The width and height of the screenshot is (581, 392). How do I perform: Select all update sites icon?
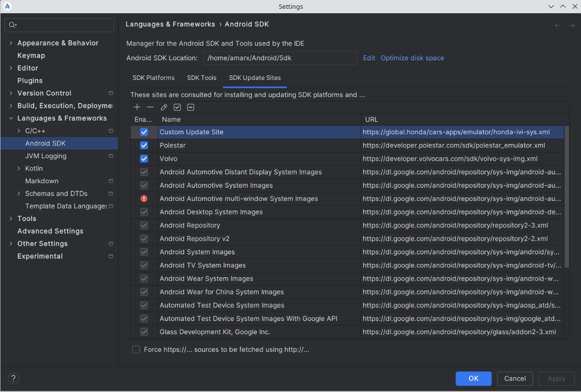177,107
